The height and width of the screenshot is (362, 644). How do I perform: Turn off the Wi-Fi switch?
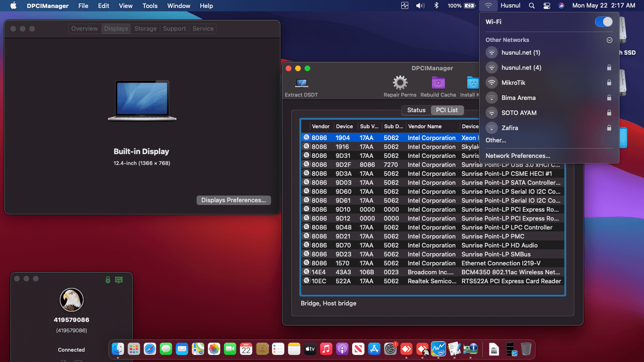tap(603, 22)
